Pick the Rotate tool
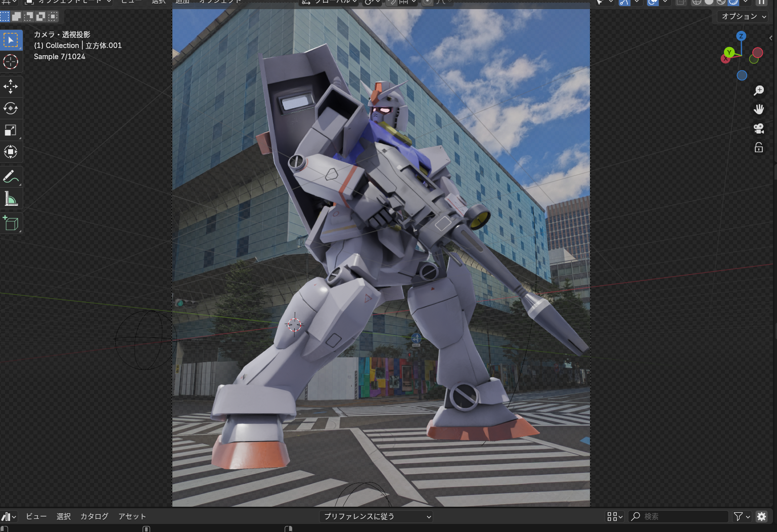 [x=11, y=108]
